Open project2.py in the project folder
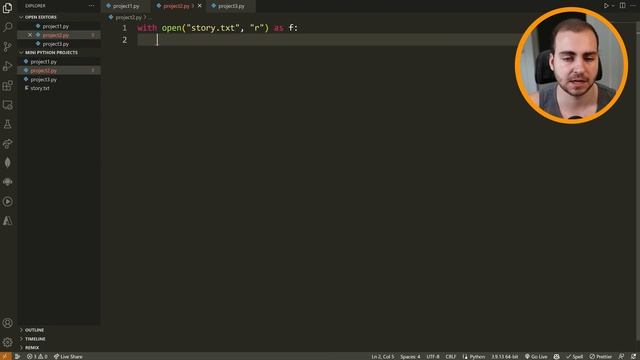The width and height of the screenshot is (640, 360). coord(44,71)
